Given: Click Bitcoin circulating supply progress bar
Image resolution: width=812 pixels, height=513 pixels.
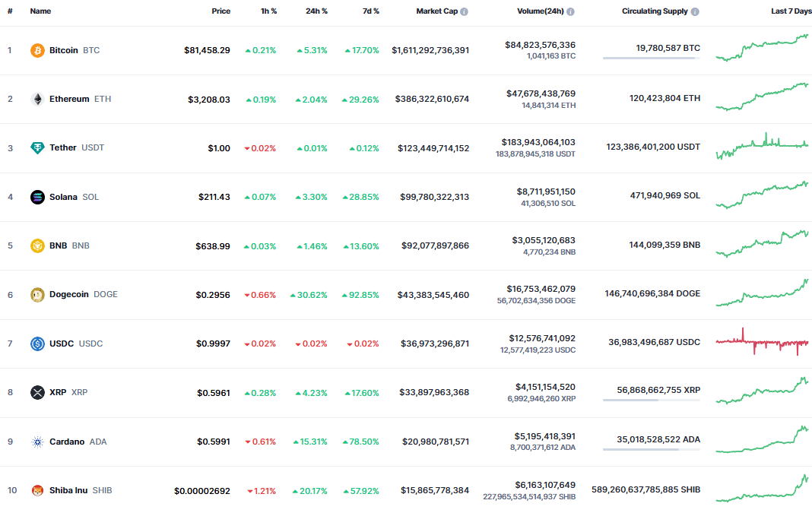Looking at the screenshot, I should pos(652,58).
